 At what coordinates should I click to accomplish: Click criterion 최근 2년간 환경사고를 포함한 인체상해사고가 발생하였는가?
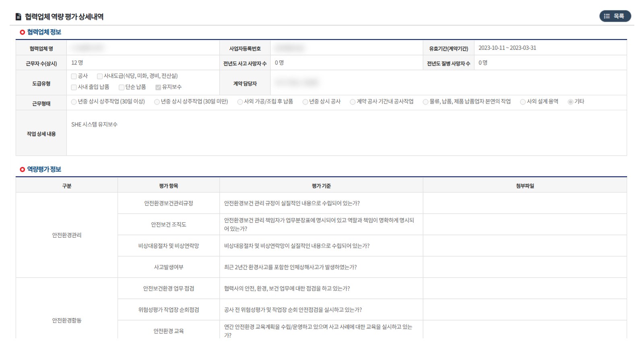[290, 267]
